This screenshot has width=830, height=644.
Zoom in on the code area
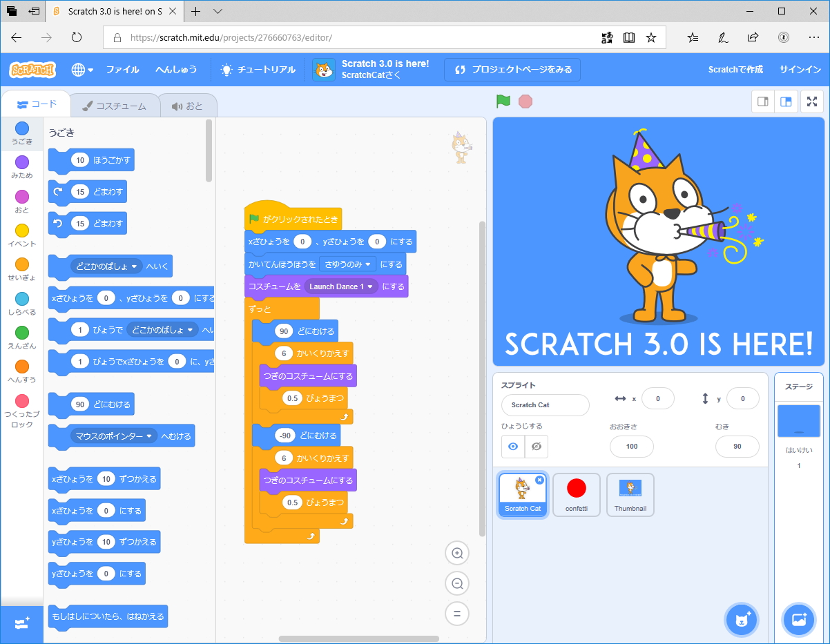[456, 553]
